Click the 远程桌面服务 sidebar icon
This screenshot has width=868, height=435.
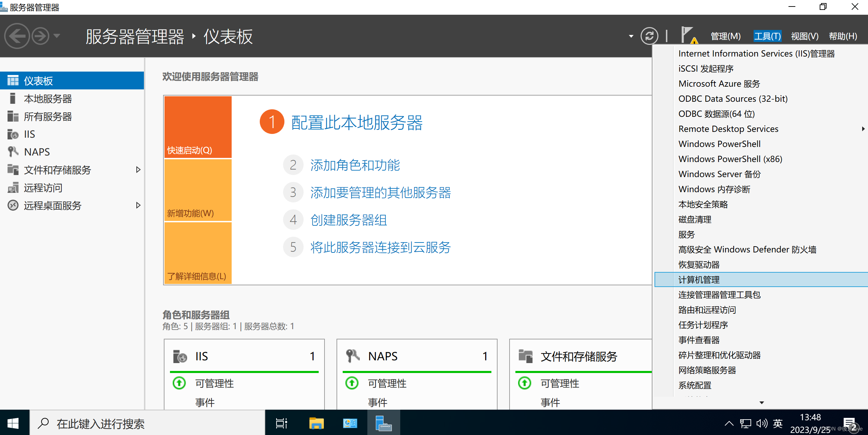click(13, 205)
